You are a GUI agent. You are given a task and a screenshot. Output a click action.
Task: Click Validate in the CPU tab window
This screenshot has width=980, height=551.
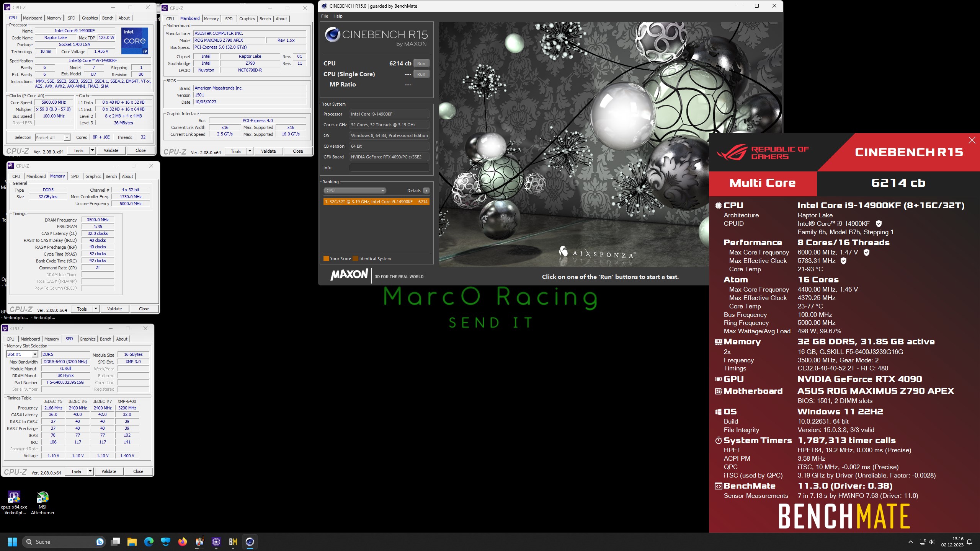click(111, 150)
